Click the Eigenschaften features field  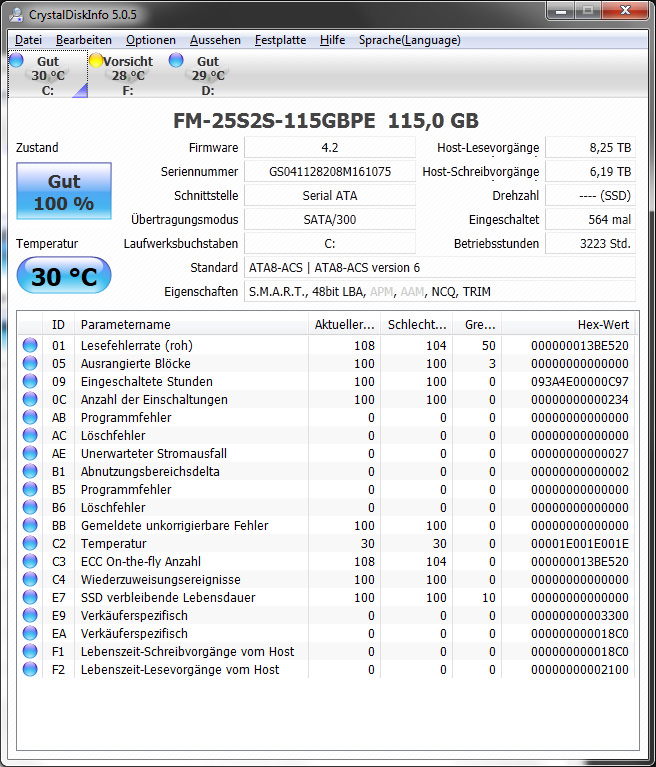440,292
